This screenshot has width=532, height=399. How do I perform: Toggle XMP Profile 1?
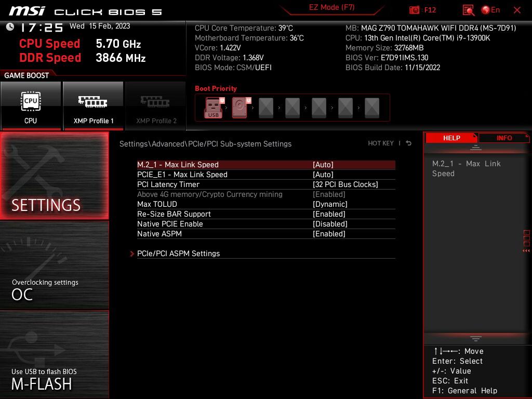point(94,105)
